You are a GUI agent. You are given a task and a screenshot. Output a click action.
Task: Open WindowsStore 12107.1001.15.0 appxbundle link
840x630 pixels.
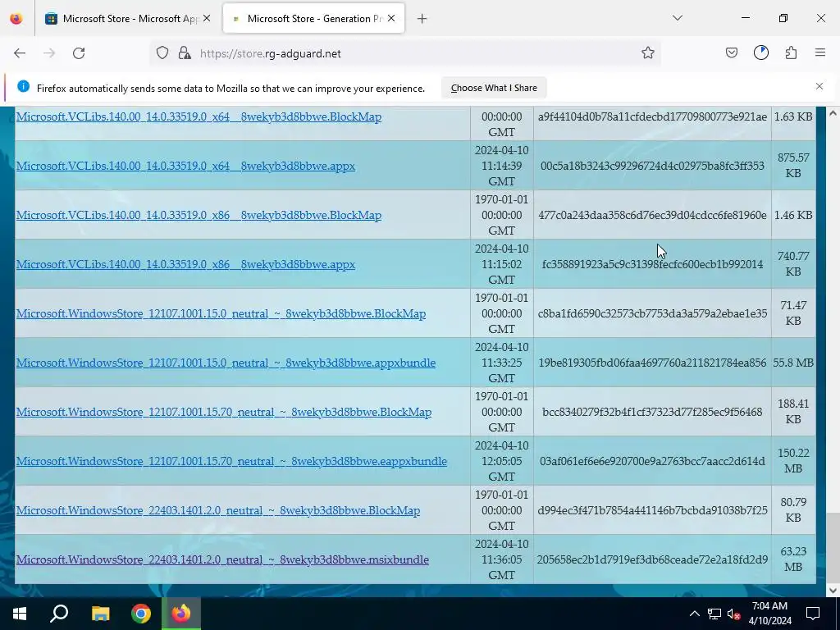[x=226, y=363]
